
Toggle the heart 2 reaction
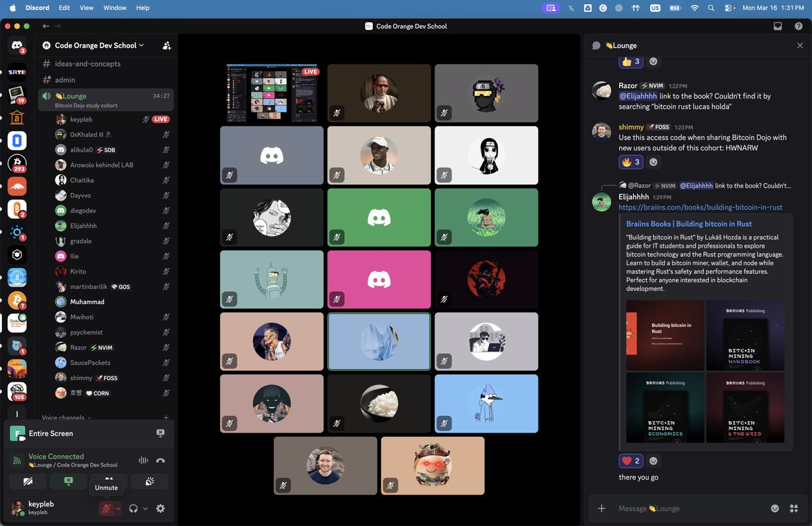click(630, 461)
